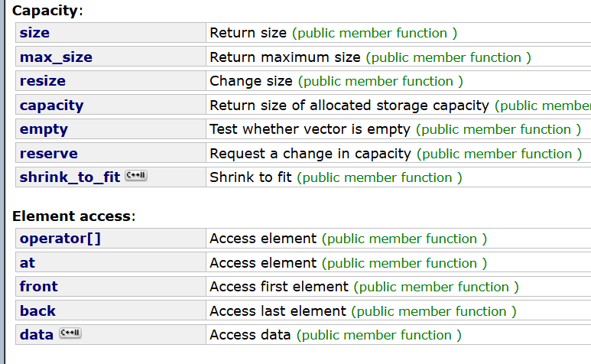Open the operator[] reference link
Screen dimensions: 591x364
click(x=60, y=239)
